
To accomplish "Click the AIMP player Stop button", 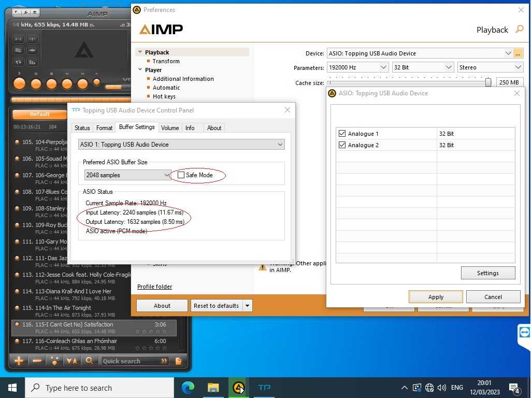I will pos(51,84).
